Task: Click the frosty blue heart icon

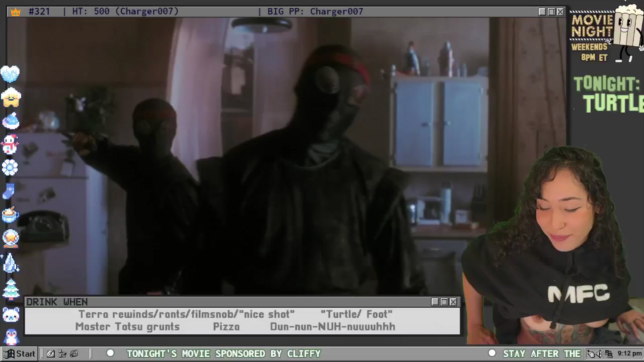Action: click(10, 74)
